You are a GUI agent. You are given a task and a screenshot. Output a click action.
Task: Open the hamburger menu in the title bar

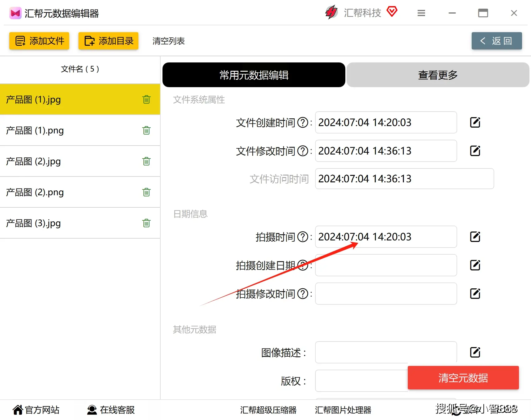(x=421, y=13)
